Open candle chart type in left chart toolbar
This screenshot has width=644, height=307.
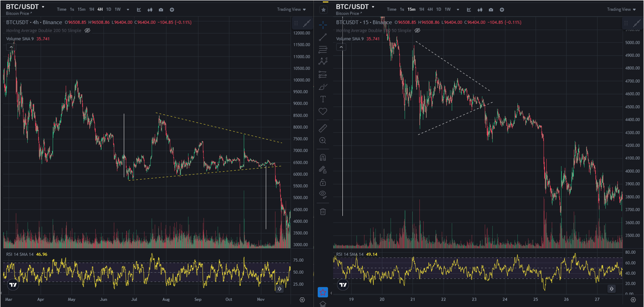click(150, 9)
